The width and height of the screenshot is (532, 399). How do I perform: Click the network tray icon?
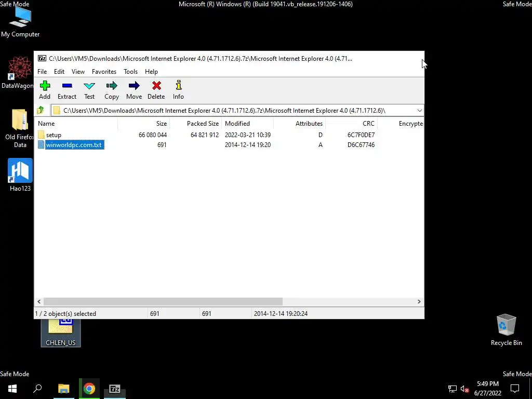pyautogui.click(x=453, y=389)
